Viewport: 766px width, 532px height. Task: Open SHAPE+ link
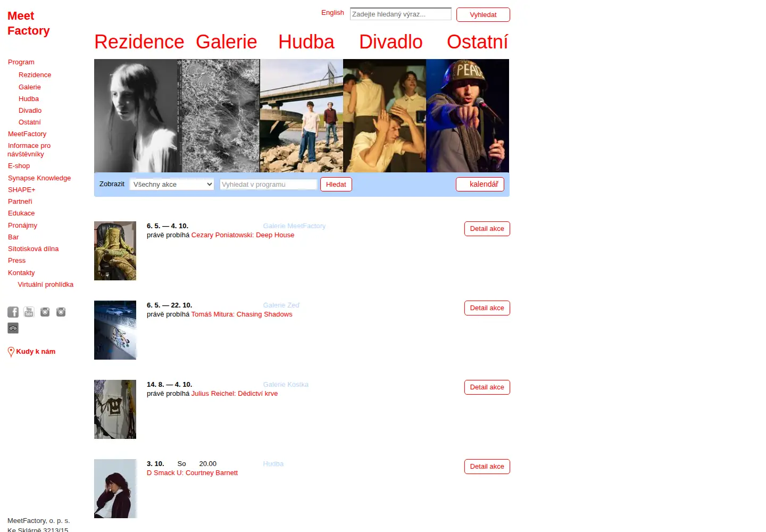tap(22, 190)
